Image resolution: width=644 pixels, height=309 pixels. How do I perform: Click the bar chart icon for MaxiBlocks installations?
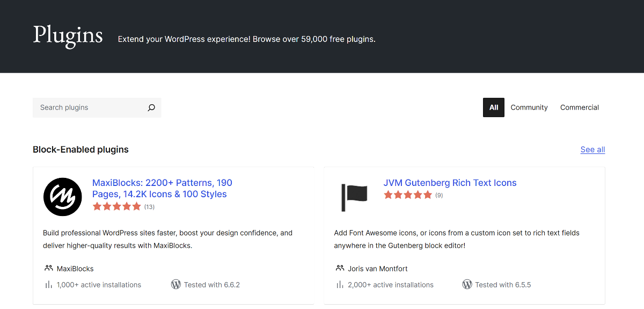pyautogui.click(x=49, y=285)
